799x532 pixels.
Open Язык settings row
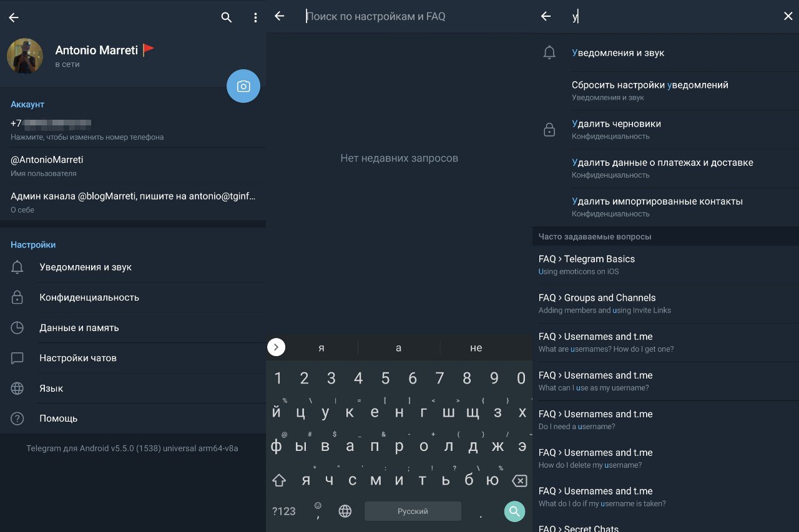click(x=133, y=388)
